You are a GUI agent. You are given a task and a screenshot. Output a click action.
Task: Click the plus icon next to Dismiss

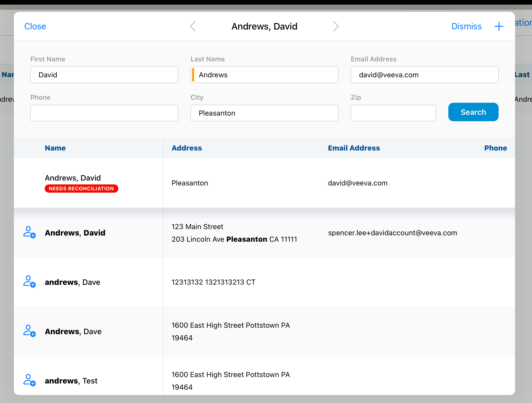click(499, 26)
